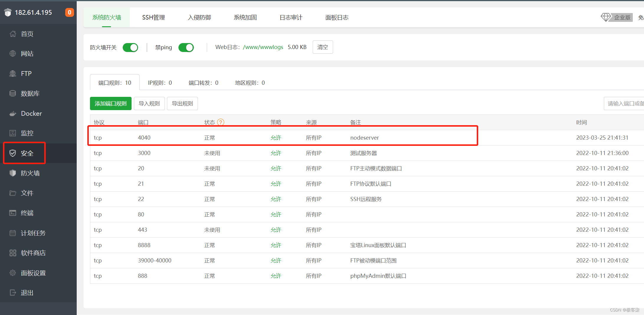
Task: Click the phpMyAdmin默认端口 remark
Action: [378, 276]
